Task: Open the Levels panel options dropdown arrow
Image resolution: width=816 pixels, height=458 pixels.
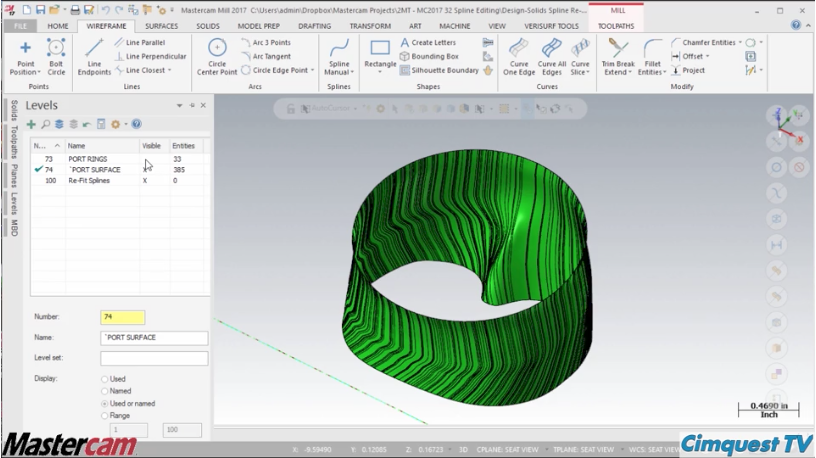Action: coord(180,106)
